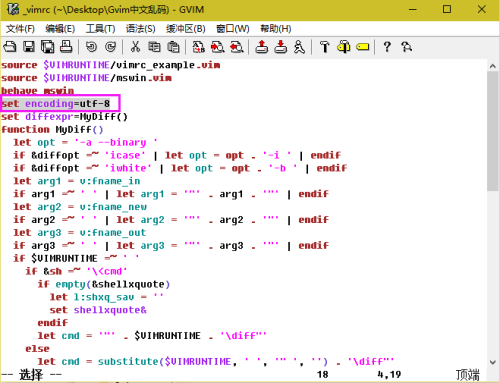Open the 帮助(H) menu
Viewport: 500px width, 383px height.
click(276, 29)
